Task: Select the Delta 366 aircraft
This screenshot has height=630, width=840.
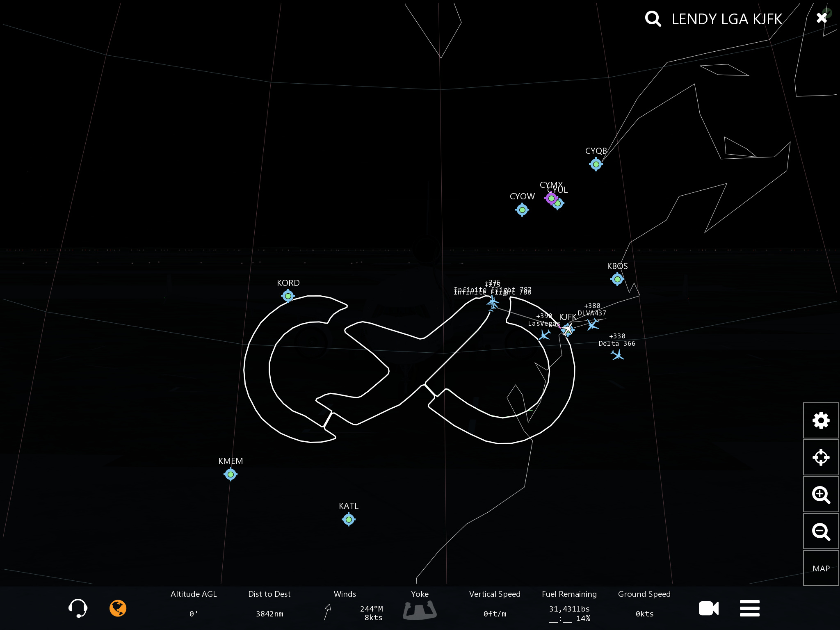Action: click(617, 355)
